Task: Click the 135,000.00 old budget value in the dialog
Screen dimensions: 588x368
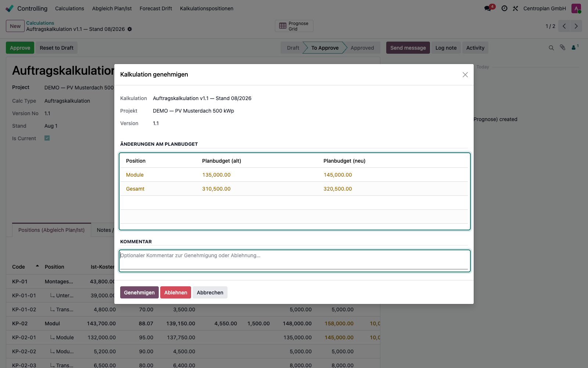Action: pos(216,175)
